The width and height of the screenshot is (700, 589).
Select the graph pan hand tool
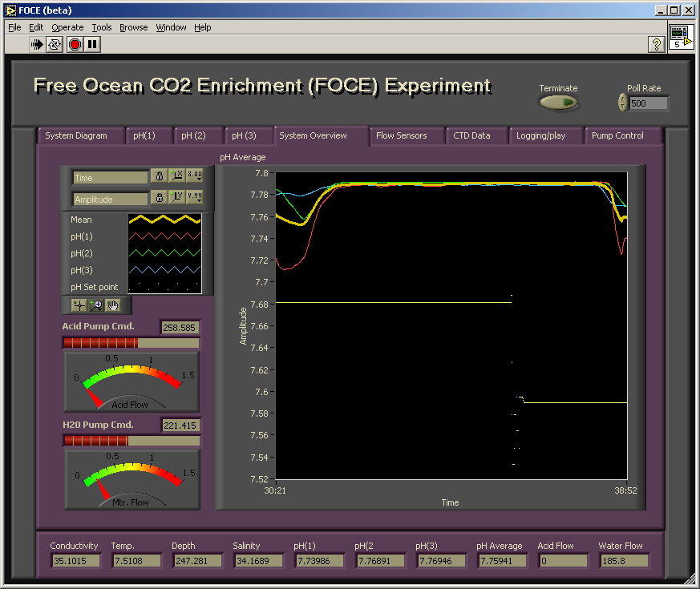pos(113,305)
